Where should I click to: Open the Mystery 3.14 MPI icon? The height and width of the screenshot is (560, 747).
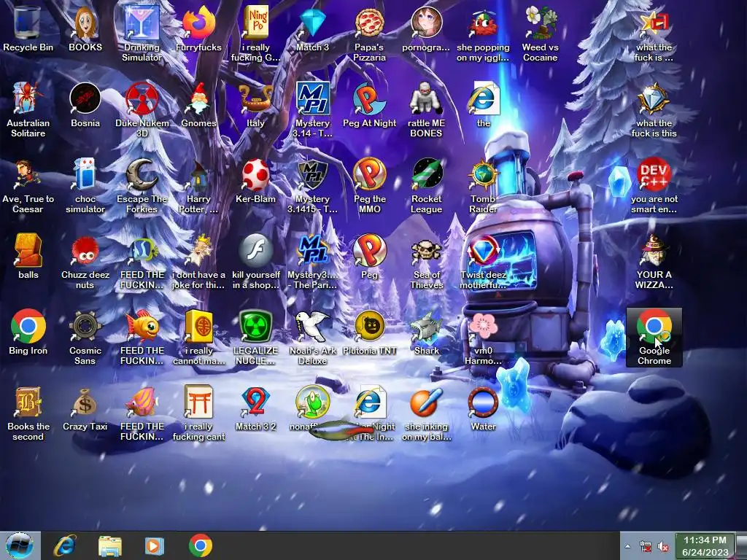click(312, 109)
